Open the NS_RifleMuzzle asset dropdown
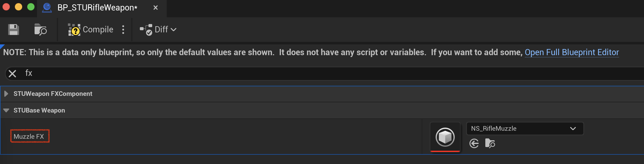Image resolution: width=644 pixels, height=164 pixels. (525, 129)
